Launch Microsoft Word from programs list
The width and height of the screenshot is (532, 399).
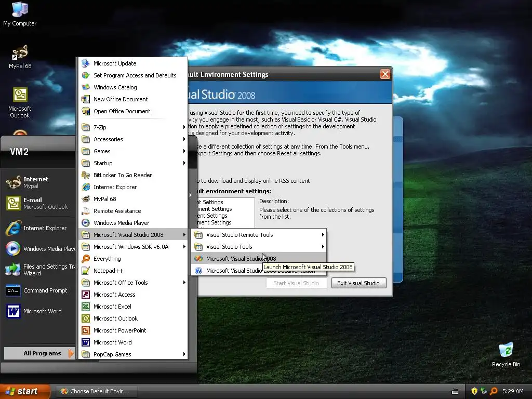click(x=133, y=342)
